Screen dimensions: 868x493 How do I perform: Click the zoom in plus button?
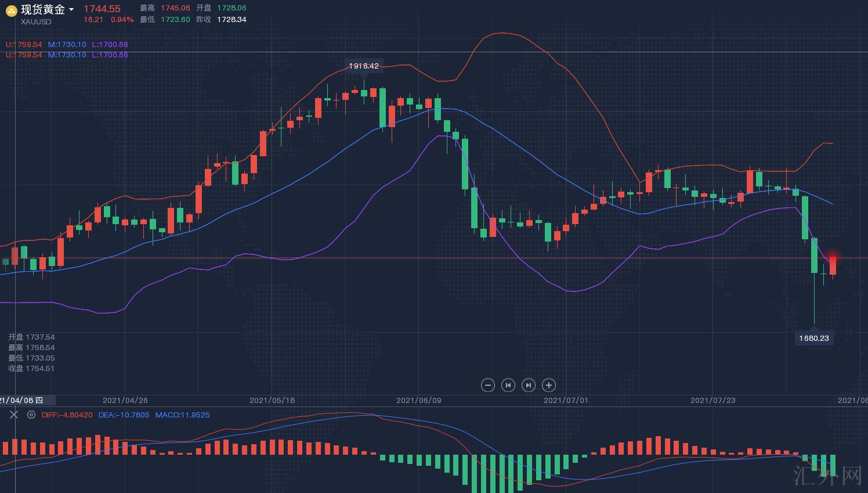548,385
